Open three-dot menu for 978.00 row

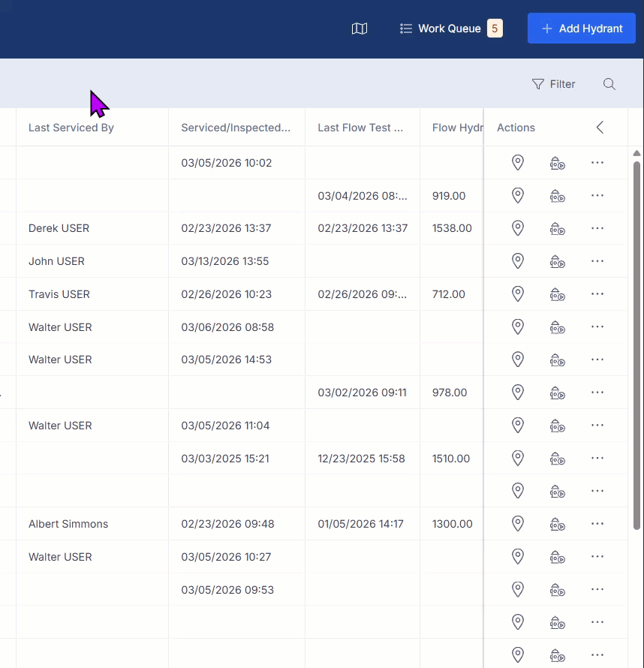coord(597,393)
